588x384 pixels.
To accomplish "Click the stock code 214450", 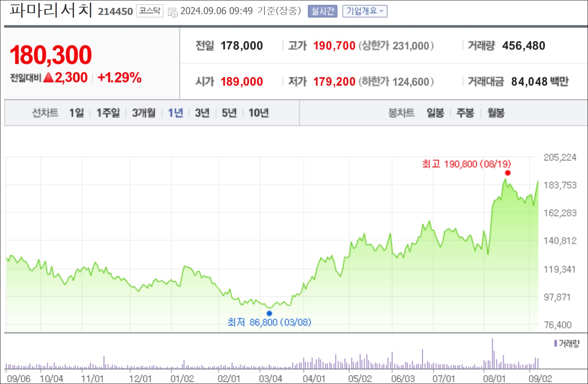I will pos(115,12).
